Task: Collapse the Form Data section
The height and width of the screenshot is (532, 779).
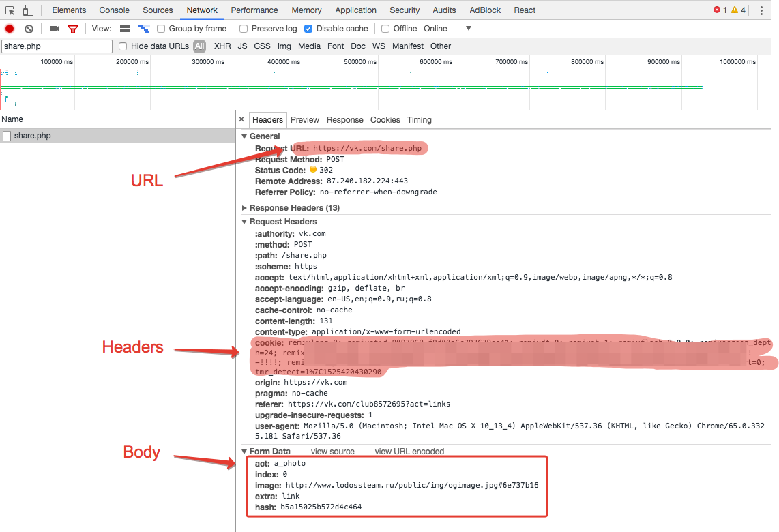Action: pyautogui.click(x=244, y=452)
